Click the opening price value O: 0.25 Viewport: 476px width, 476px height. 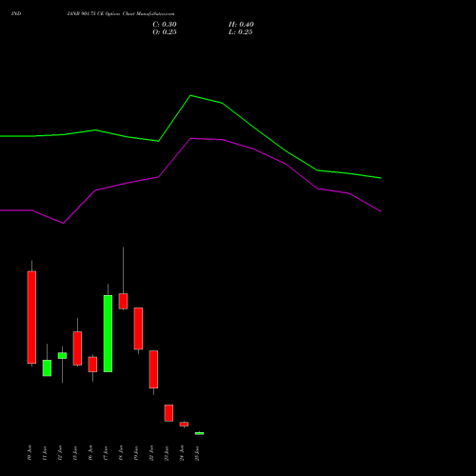tap(165, 32)
